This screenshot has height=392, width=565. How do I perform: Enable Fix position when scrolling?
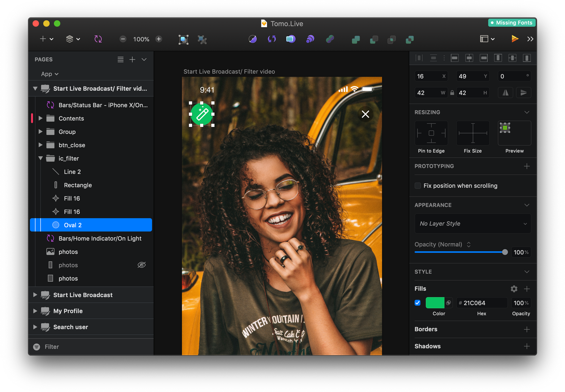418,186
